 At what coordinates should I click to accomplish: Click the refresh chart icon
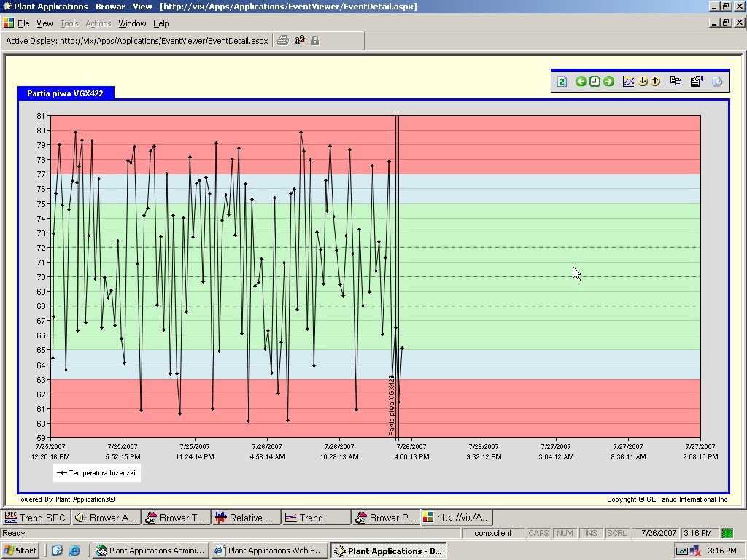(562, 82)
